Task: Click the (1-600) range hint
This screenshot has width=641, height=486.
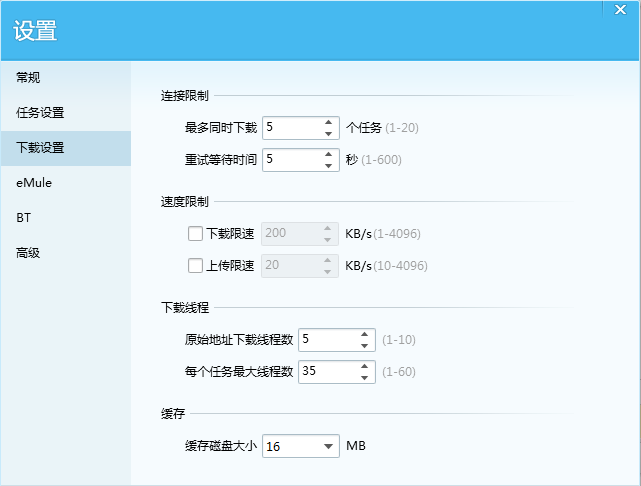Action: 381,160
